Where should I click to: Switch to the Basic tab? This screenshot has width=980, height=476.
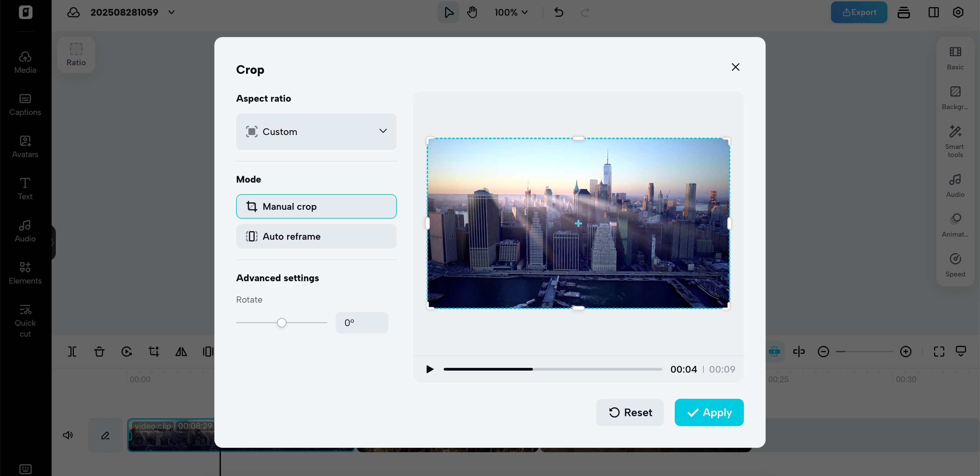pyautogui.click(x=955, y=58)
